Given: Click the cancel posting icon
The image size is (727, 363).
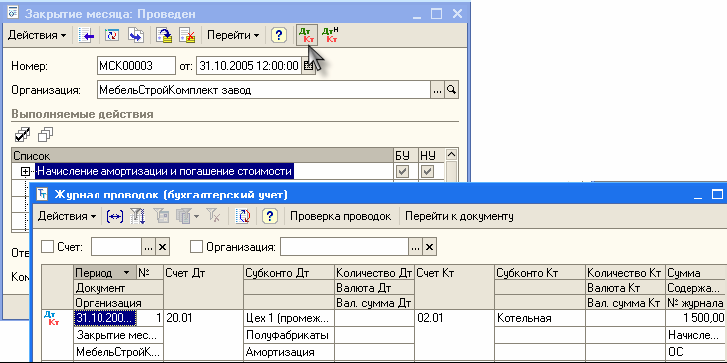Looking at the screenshot, I should [187, 35].
